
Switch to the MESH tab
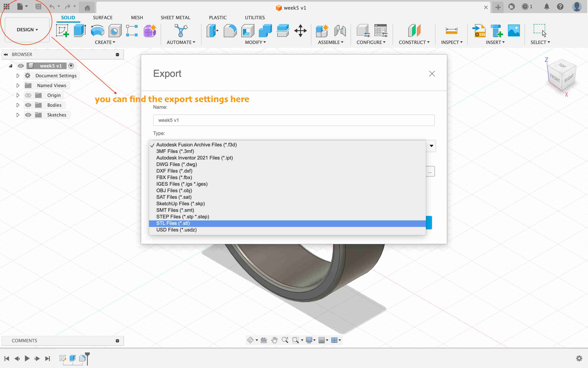(137, 18)
